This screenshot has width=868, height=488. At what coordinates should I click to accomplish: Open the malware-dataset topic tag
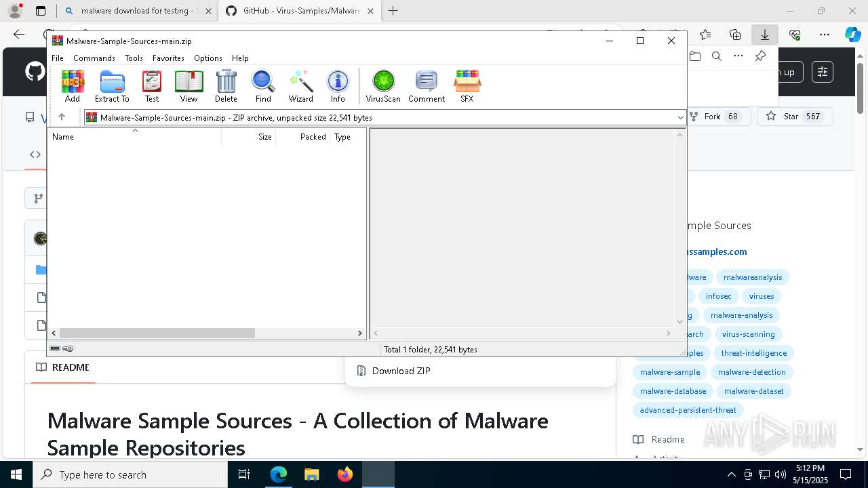[x=753, y=391]
